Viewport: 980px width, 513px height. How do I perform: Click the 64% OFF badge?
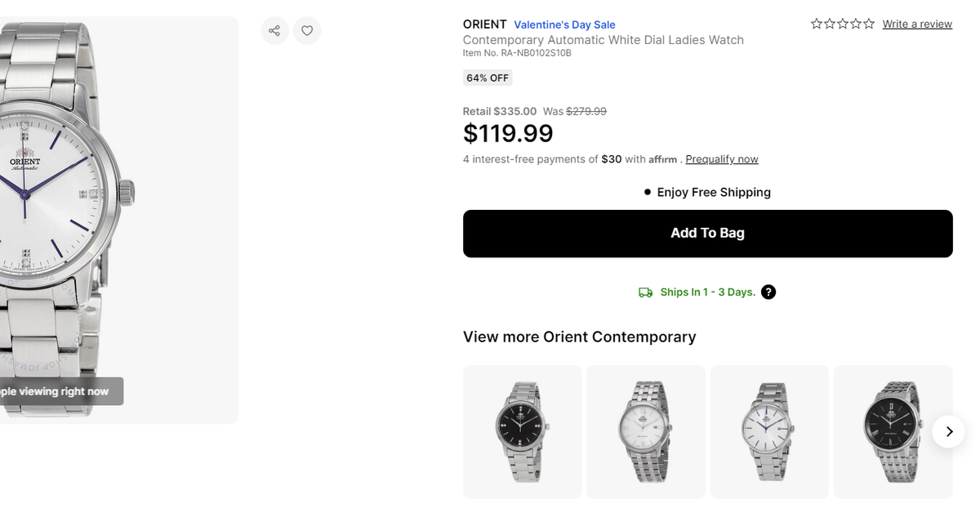(x=488, y=78)
